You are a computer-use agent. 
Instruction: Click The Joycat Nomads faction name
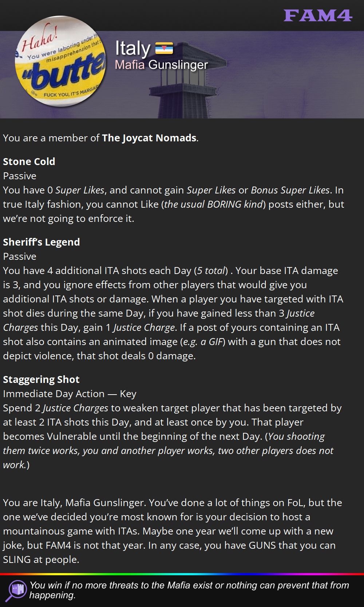point(149,138)
